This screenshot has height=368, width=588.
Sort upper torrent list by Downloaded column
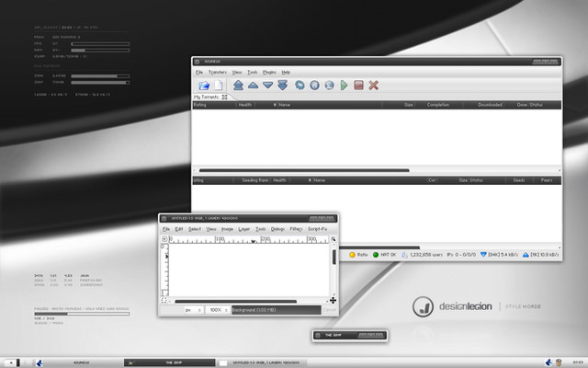[490, 105]
